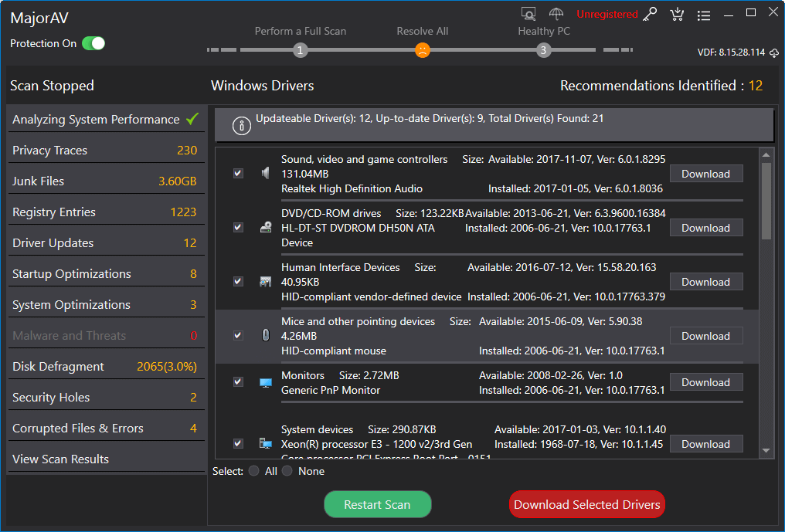Open the Privacy Traces category

pyautogui.click(x=106, y=150)
